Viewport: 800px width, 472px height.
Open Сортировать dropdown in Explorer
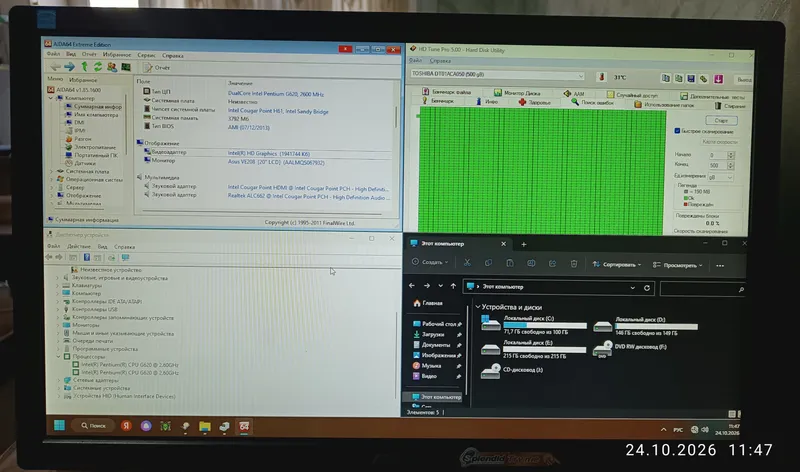tap(617, 264)
